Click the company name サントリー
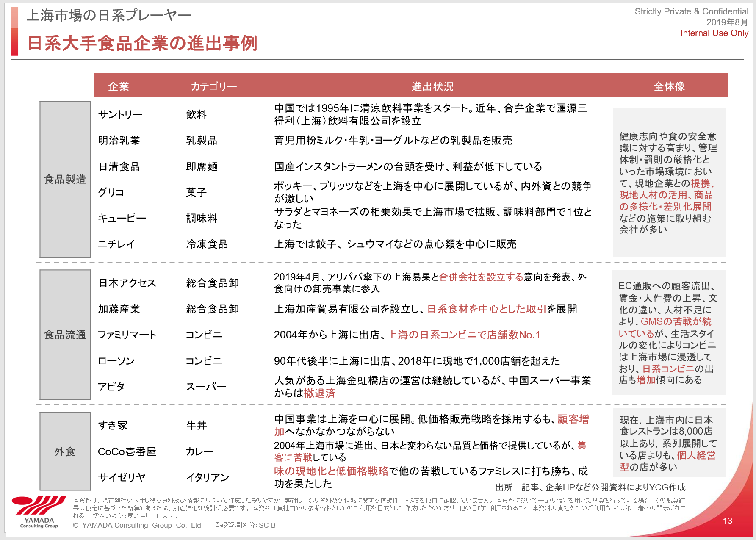This screenshot has height=540, width=756. point(120,114)
